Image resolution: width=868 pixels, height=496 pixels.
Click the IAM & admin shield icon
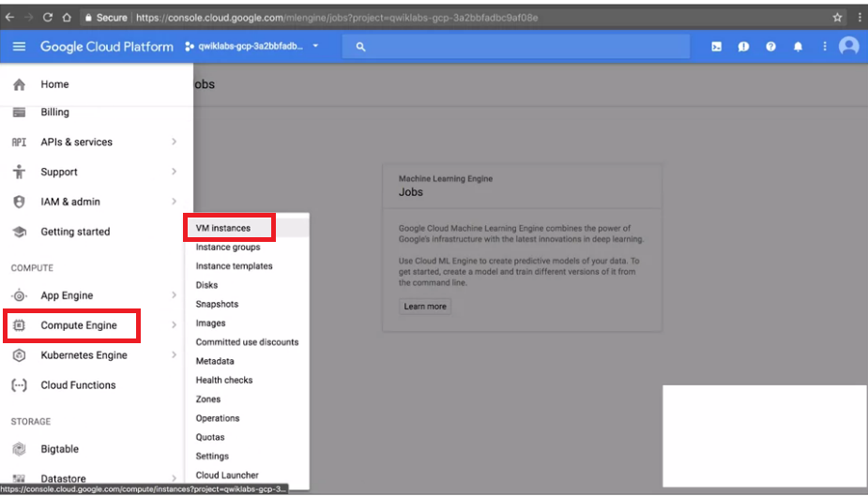(19, 202)
